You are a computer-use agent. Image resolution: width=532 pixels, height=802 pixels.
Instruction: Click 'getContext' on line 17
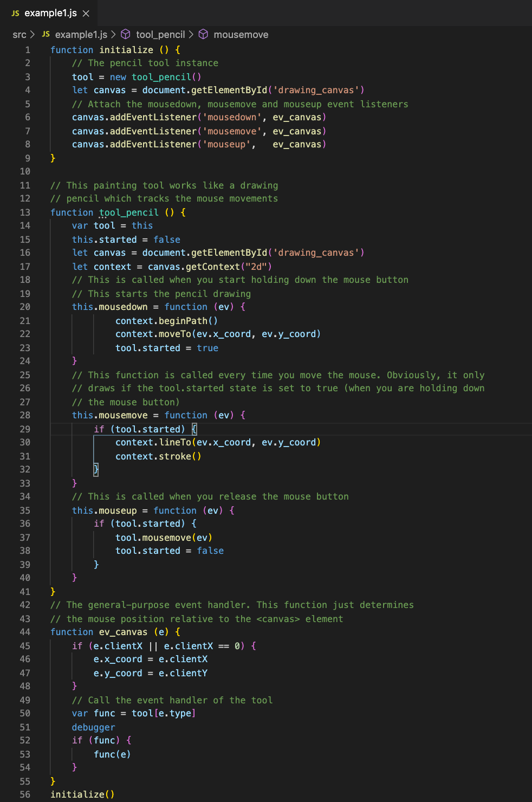click(213, 267)
